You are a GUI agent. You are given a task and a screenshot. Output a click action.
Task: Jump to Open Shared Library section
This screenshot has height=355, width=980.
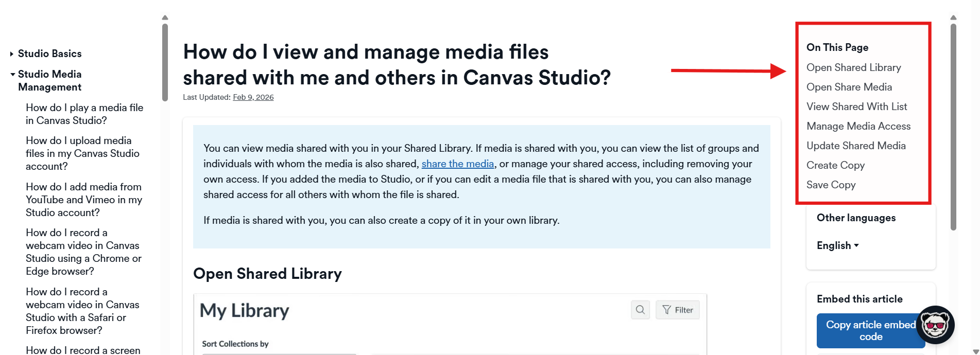click(854, 67)
